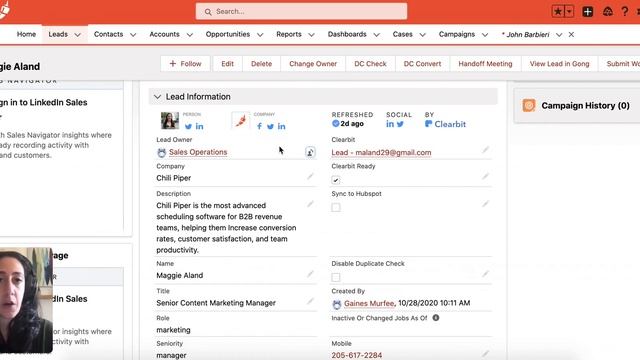Viewport: 640px width, 360px height.
Task: Open the Campaigns tab dropdown chevron
Action: 485,35
